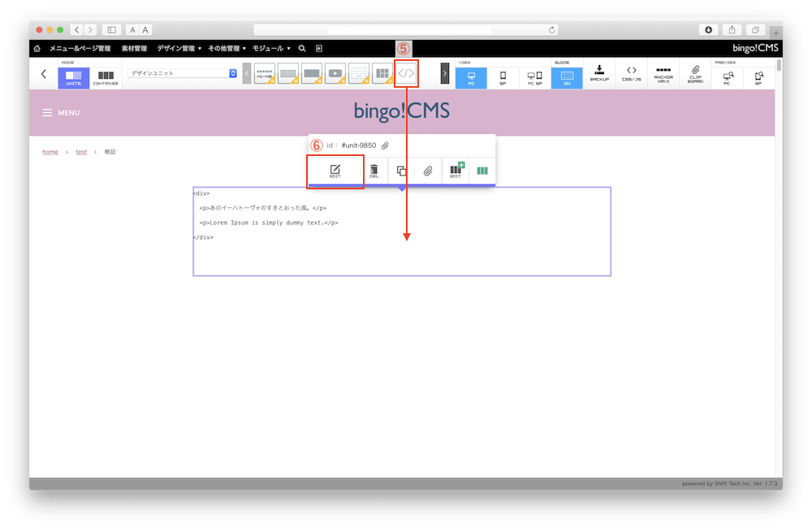Click the browser address bar
The width and height of the screenshot is (812, 529).
pyautogui.click(x=406, y=30)
